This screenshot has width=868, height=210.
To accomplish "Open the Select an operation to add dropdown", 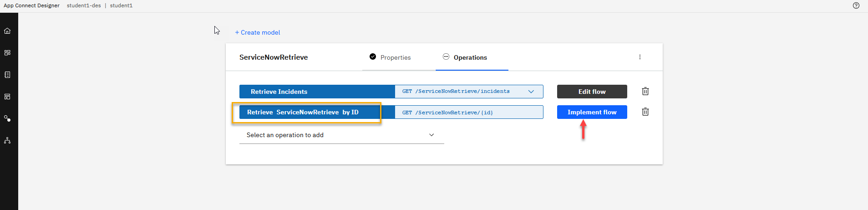I will [x=341, y=135].
